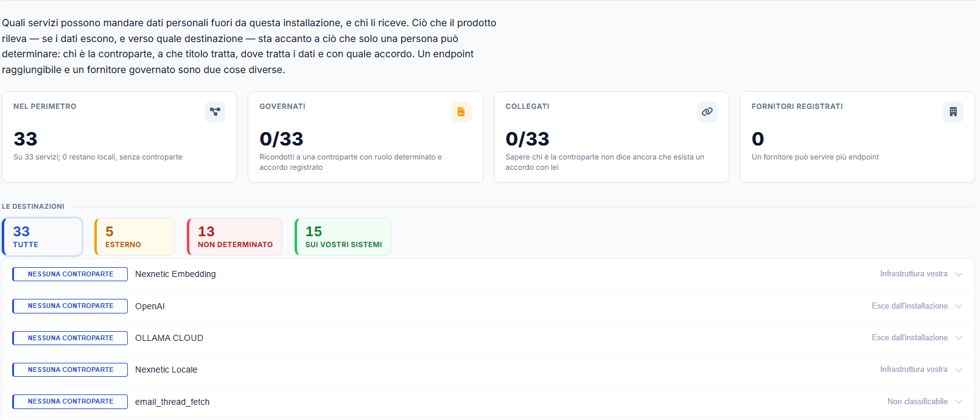Filter destinations by Esterno
The width and height of the screenshot is (980, 420).
[135, 237]
